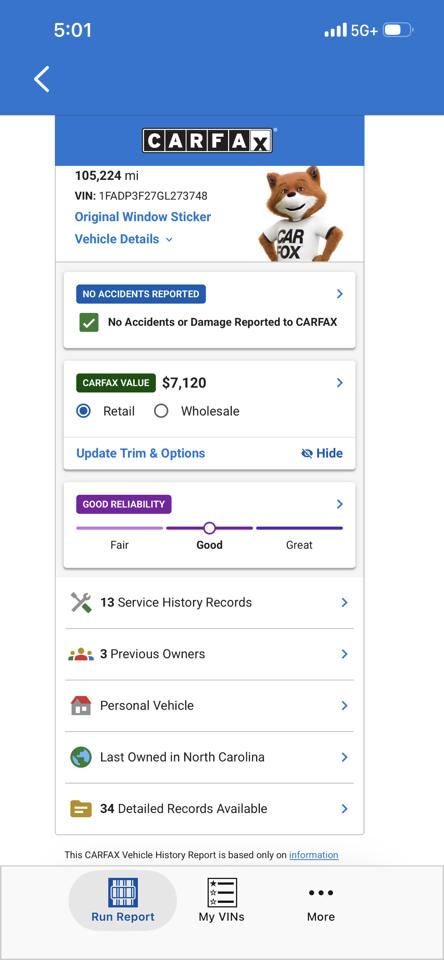Go back with the white arrow

click(42, 80)
